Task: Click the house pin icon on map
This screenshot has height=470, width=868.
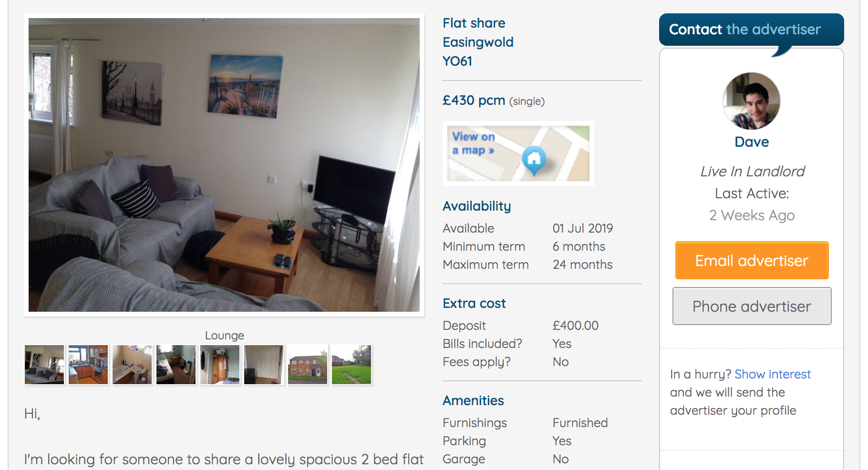Action: pos(534,160)
